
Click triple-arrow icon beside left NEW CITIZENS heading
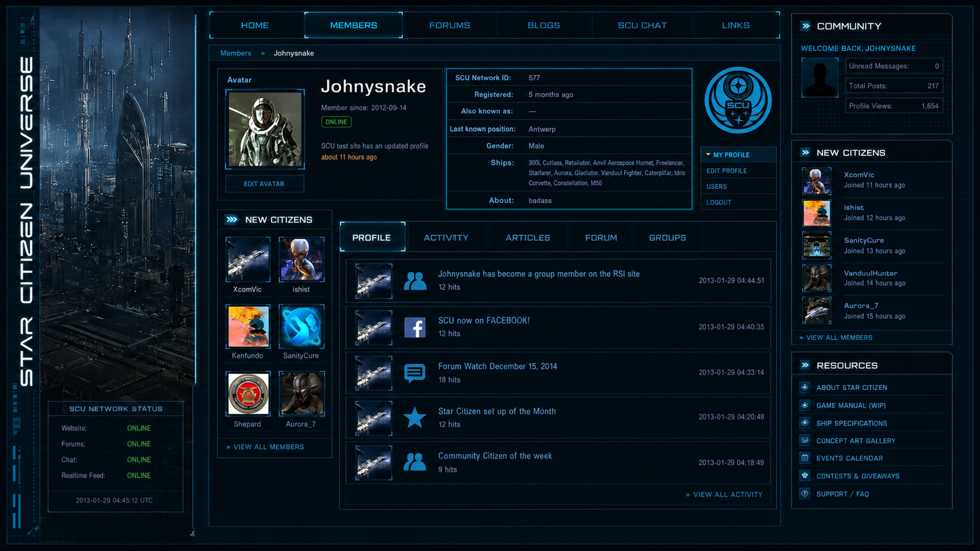[232, 219]
